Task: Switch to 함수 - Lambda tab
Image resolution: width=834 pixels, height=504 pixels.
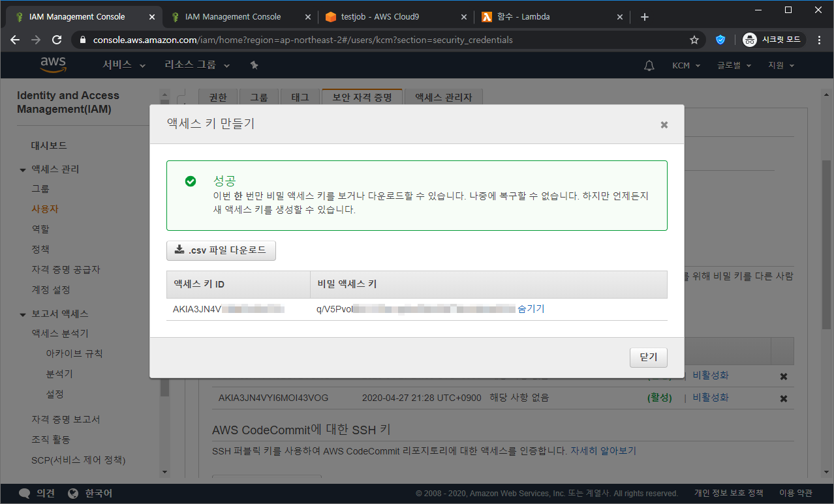Action: [x=553, y=17]
